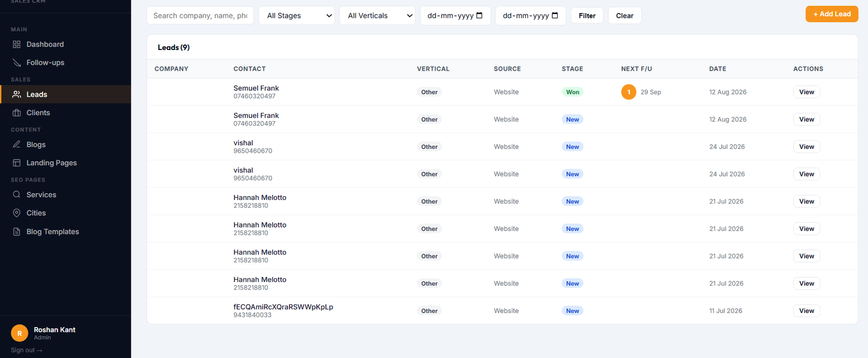Click the NEXT F/U column header
Image resolution: width=868 pixels, height=358 pixels.
[636, 69]
